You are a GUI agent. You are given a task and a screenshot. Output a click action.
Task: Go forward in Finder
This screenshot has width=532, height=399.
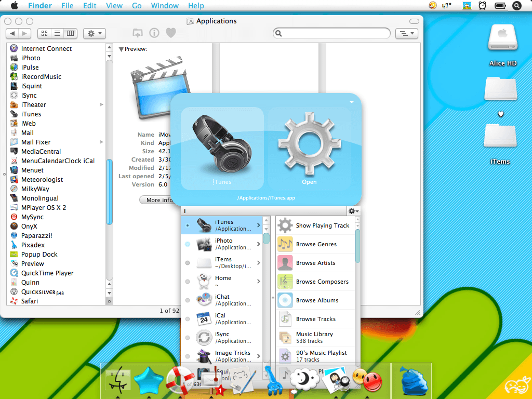pyautogui.click(x=25, y=33)
